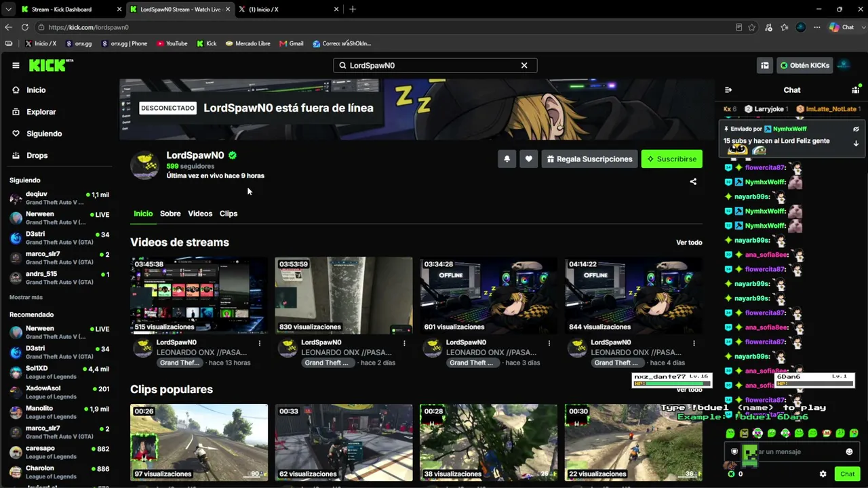Select the Inicio channel tab
This screenshot has height=488, width=868.
pyautogui.click(x=143, y=213)
